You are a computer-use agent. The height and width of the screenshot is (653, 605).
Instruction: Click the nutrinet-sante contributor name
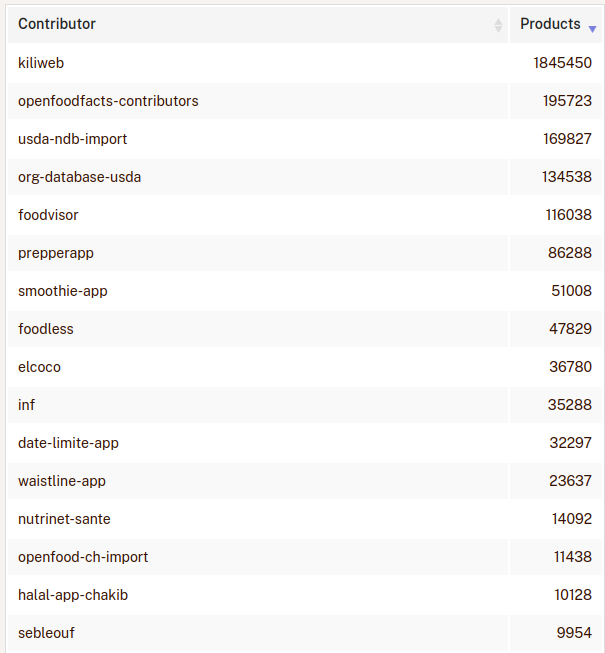point(64,519)
